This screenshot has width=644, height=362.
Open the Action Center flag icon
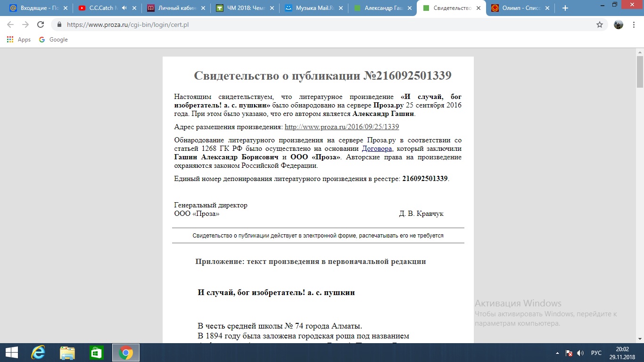tap(569, 353)
